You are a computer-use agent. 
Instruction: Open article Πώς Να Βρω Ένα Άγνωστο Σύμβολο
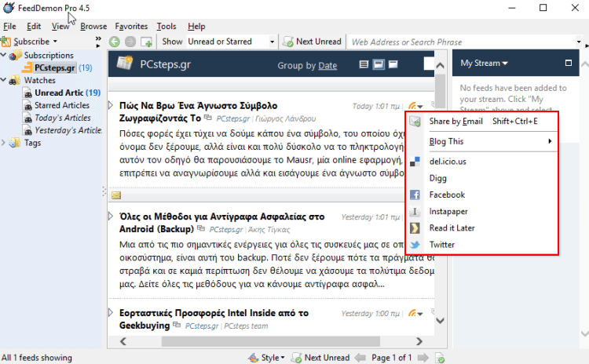click(199, 112)
